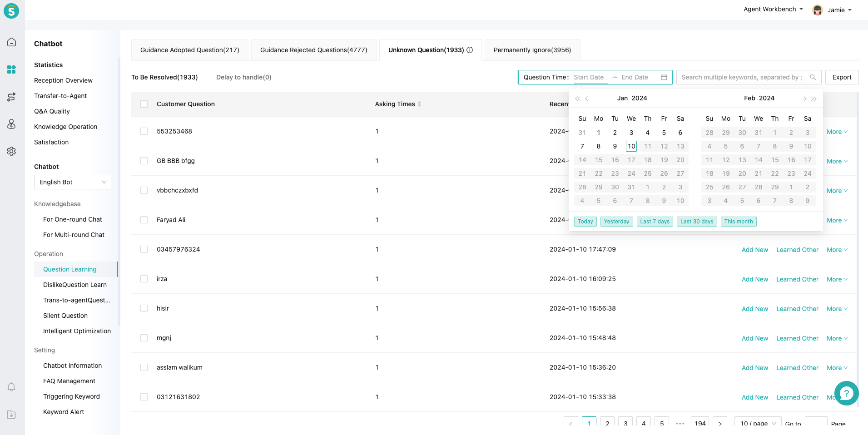The image size is (868, 435).
Task: Select Delay to handle(0) sub-tab
Action: (x=244, y=77)
